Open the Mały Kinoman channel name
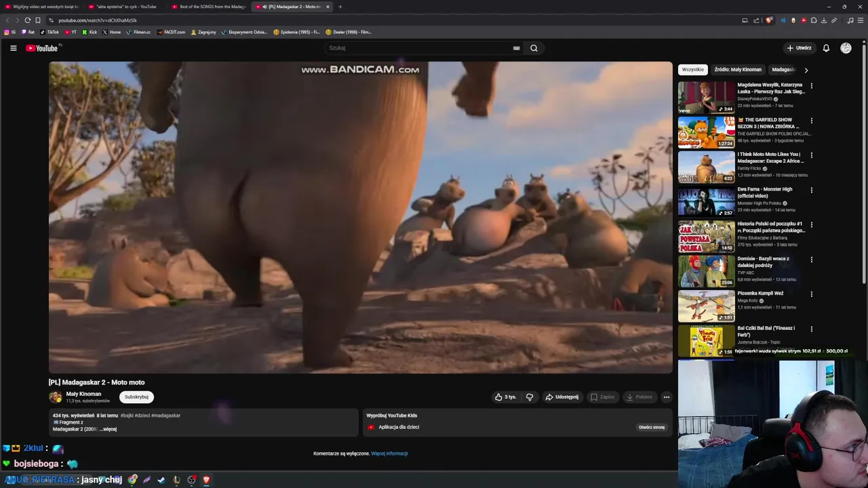Viewport: 868px width, 488px height. coord(83,394)
